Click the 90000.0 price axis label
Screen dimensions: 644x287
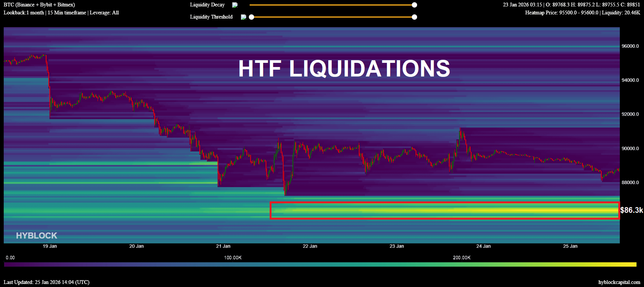pos(630,148)
